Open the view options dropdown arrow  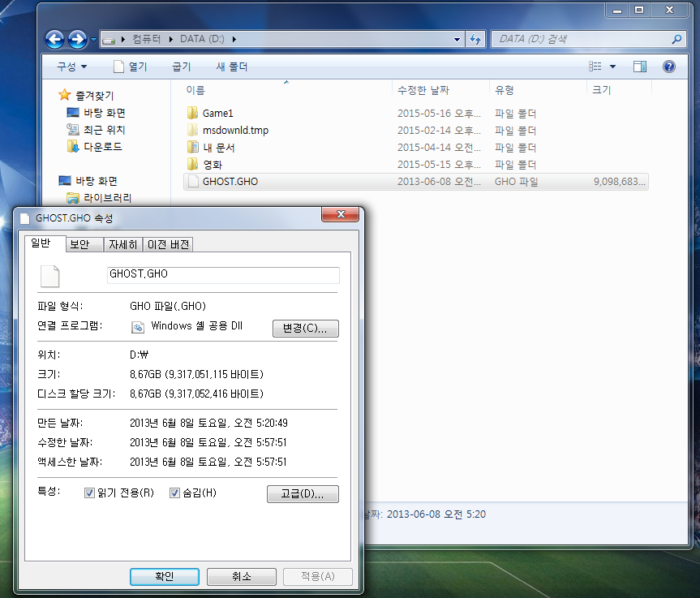pos(612,67)
